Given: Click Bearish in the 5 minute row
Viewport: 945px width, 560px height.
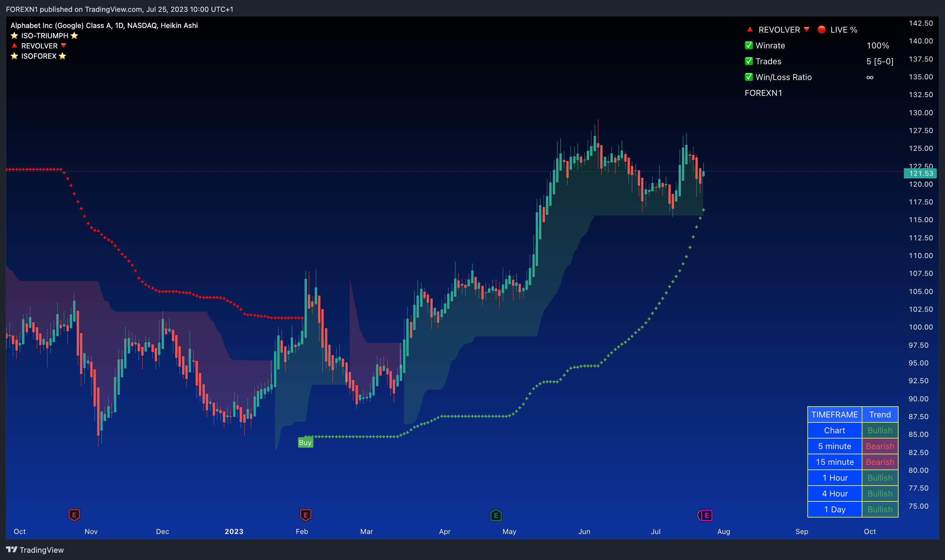Looking at the screenshot, I should tap(880, 446).
